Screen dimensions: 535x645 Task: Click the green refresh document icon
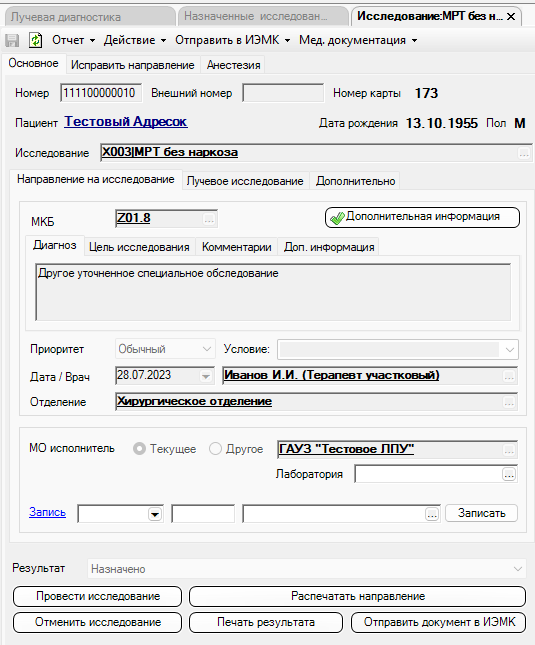coord(36,40)
